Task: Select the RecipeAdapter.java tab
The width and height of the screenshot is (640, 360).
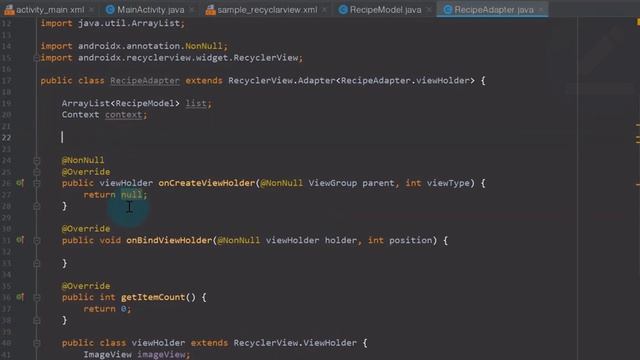Action: 494,9
